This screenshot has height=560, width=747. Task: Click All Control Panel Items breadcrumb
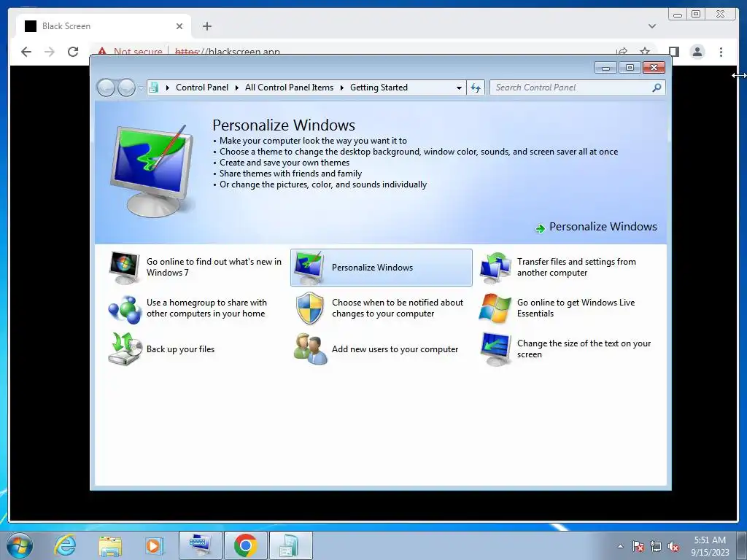tap(289, 87)
